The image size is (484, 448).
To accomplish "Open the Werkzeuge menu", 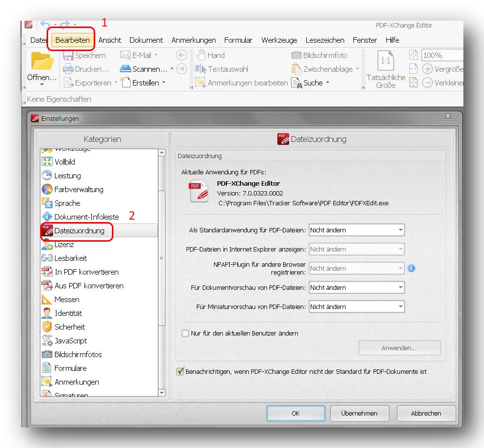I will (x=279, y=40).
